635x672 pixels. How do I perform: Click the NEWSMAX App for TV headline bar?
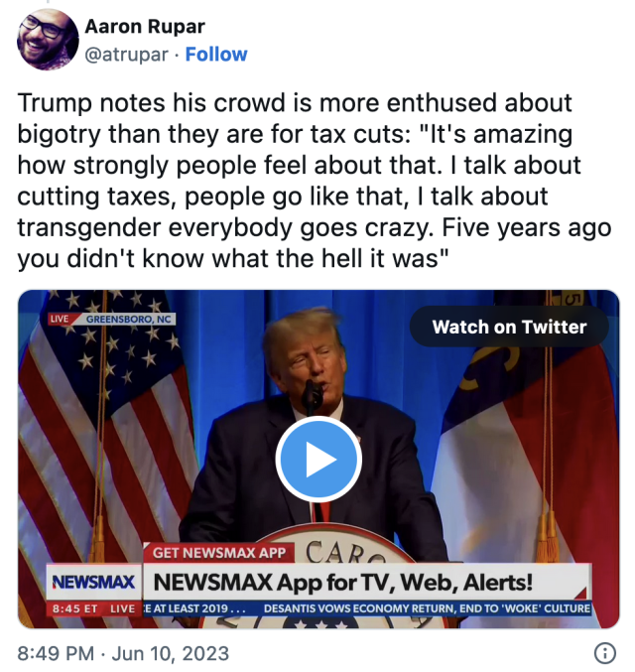tap(367, 582)
